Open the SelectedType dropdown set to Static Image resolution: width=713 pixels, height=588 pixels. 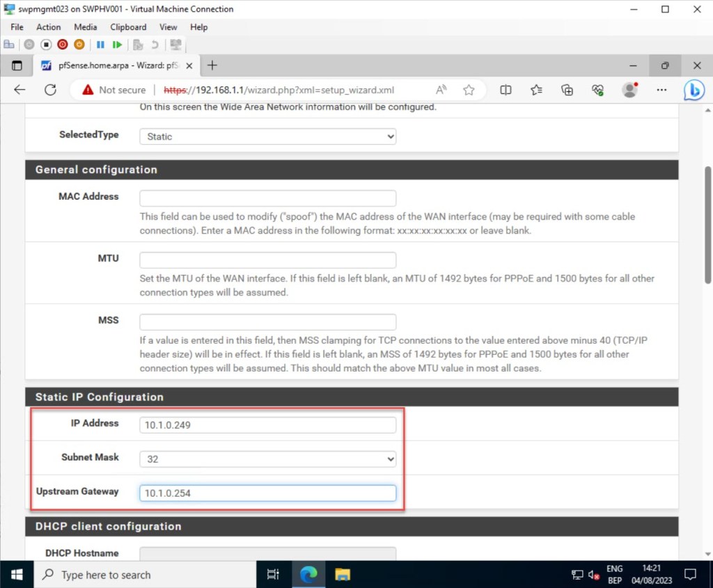click(267, 136)
